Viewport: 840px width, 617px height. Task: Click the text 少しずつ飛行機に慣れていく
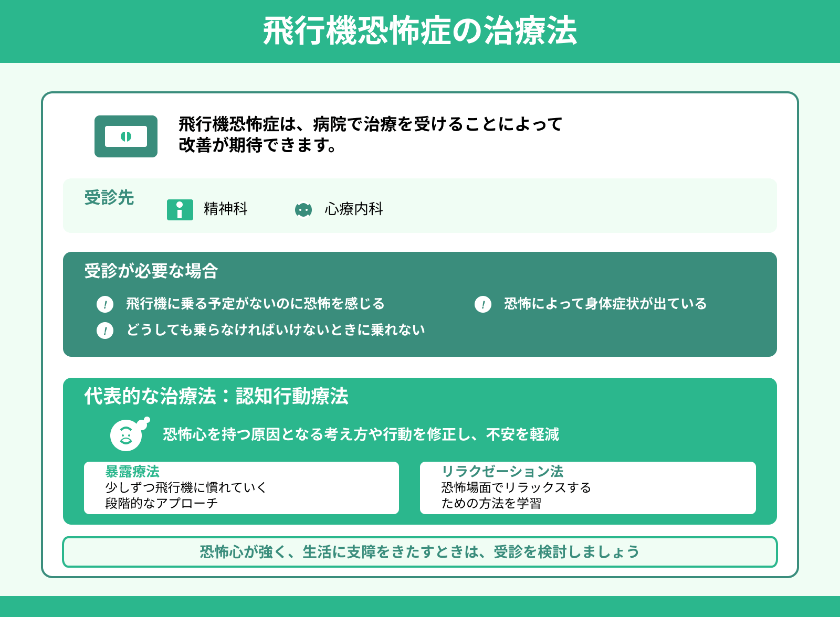186,487
